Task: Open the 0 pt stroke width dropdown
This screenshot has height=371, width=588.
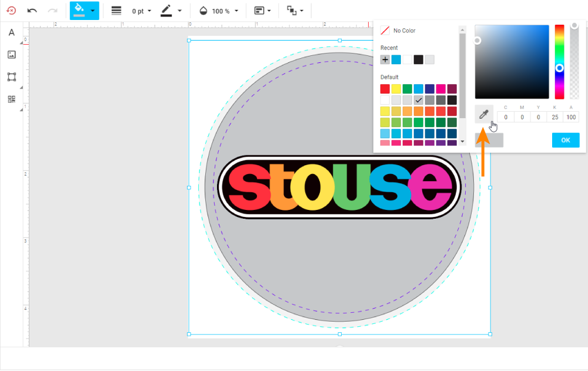Action: [x=142, y=11]
